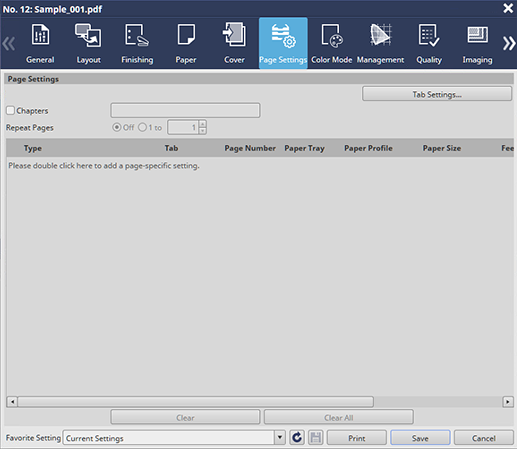Open the Finishing settings tab
The width and height of the screenshot is (517, 449).
click(x=137, y=43)
